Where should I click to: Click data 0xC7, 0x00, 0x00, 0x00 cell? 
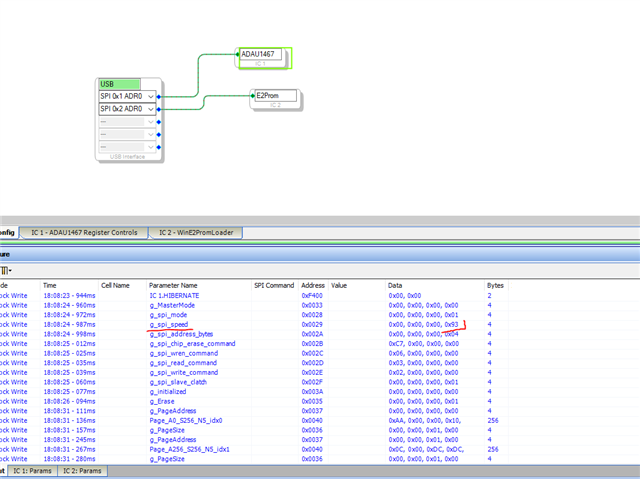(x=423, y=344)
